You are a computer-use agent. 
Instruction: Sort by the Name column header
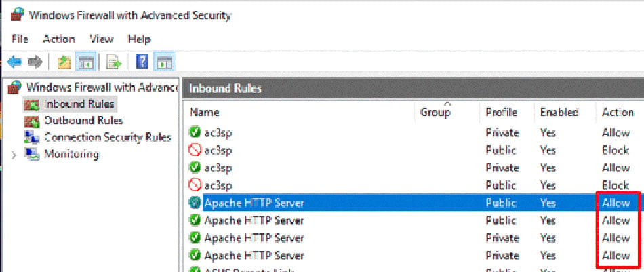[x=205, y=112]
